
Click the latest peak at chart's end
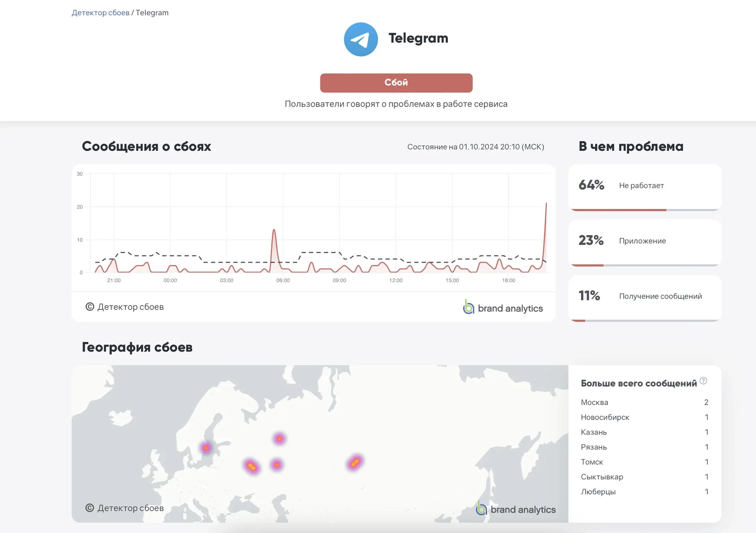coord(546,204)
